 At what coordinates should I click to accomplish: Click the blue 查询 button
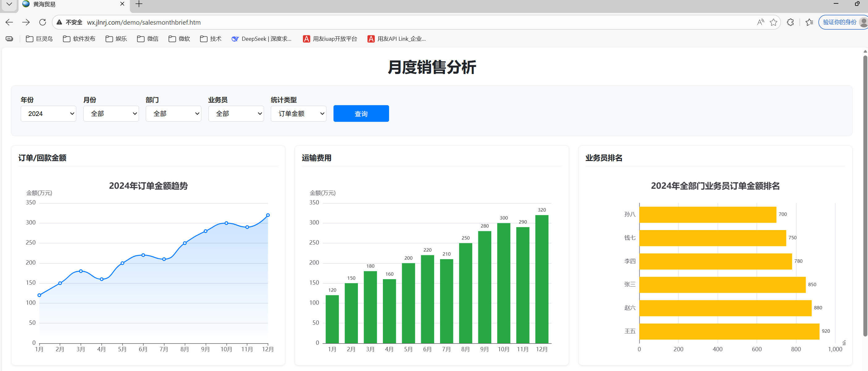[x=361, y=113]
